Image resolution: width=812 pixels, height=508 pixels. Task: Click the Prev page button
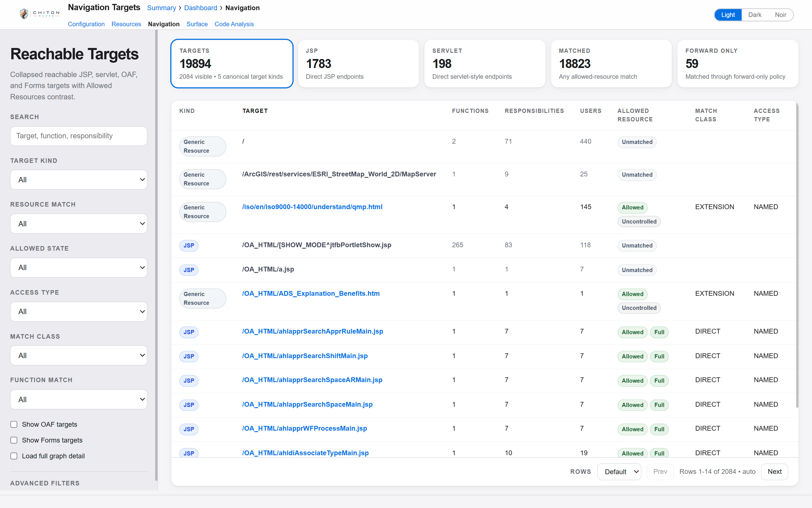pyautogui.click(x=660, y=472)
